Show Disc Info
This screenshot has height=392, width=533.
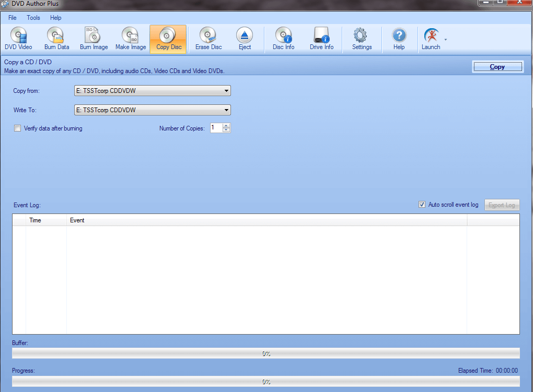[x=284, y=39]
